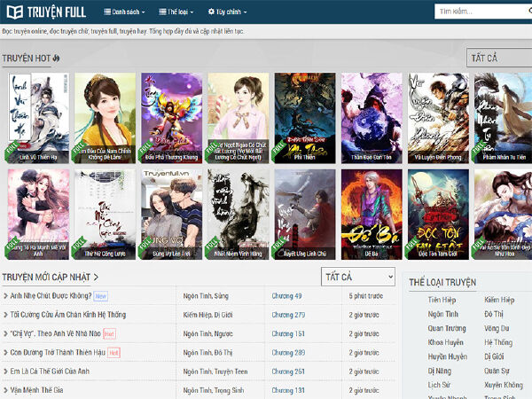532x399 pixels.
Task: Open Chương 289 chapter link
Action: coord(288,353)
